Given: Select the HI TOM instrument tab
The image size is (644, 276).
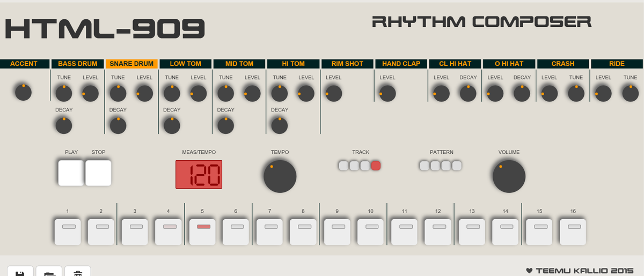Looking at the screenshot, I should tap(293, 63).
